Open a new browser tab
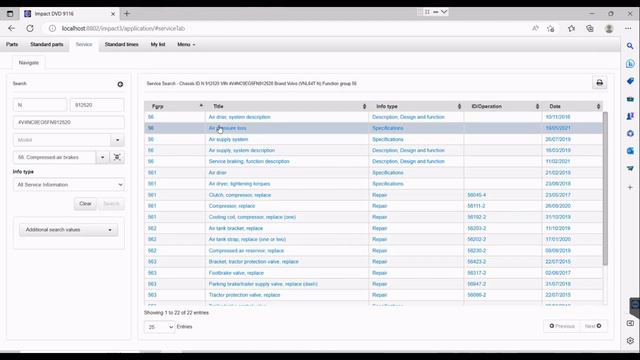Image resolution: width=640 pixels, height=360 pixels. [x=127, y=13]
